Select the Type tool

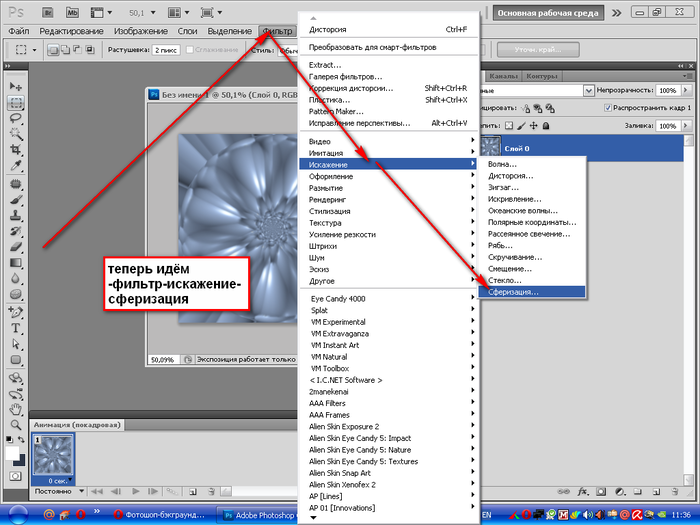16,328
